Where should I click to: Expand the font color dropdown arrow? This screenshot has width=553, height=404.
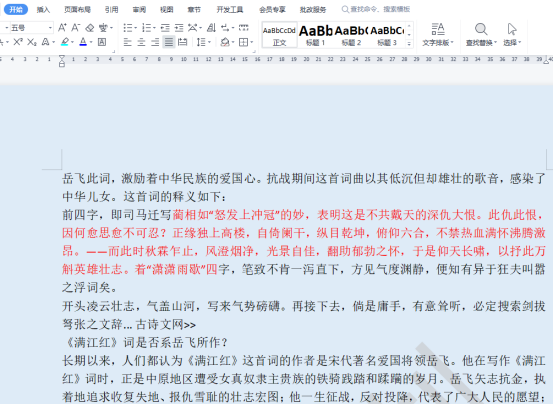(91, 42)
